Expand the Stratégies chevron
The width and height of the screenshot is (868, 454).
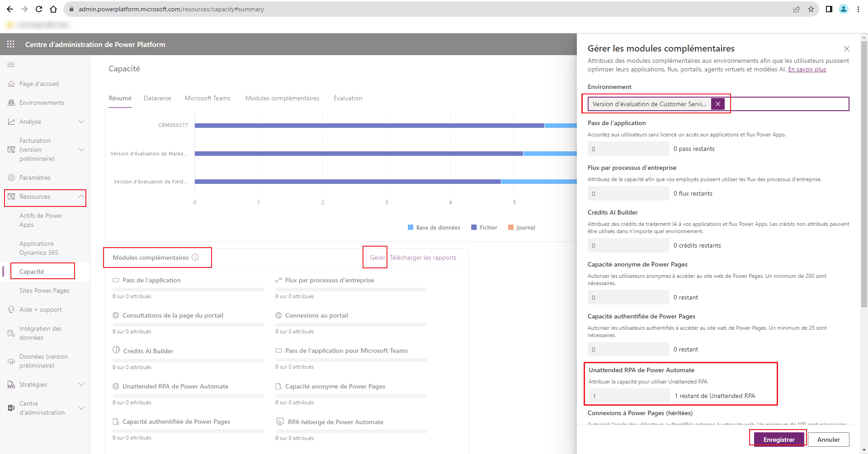tap(81, 384)
